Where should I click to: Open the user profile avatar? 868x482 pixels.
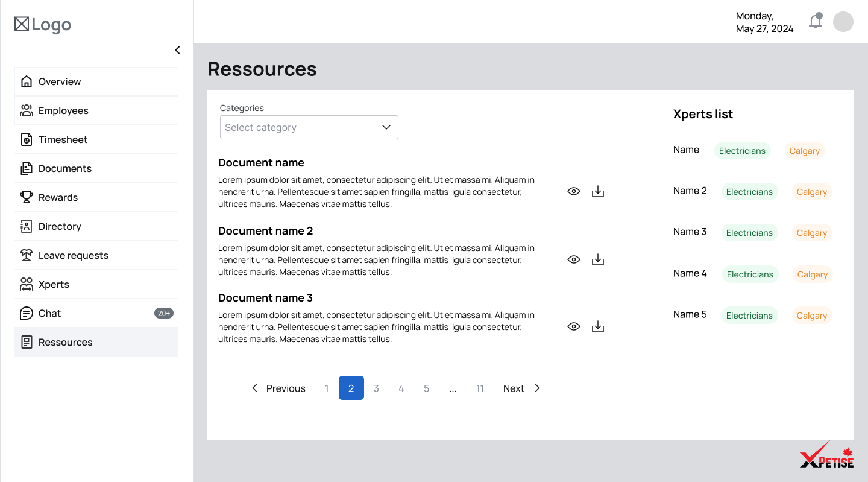pyautogui.click(x=843, y=21)
